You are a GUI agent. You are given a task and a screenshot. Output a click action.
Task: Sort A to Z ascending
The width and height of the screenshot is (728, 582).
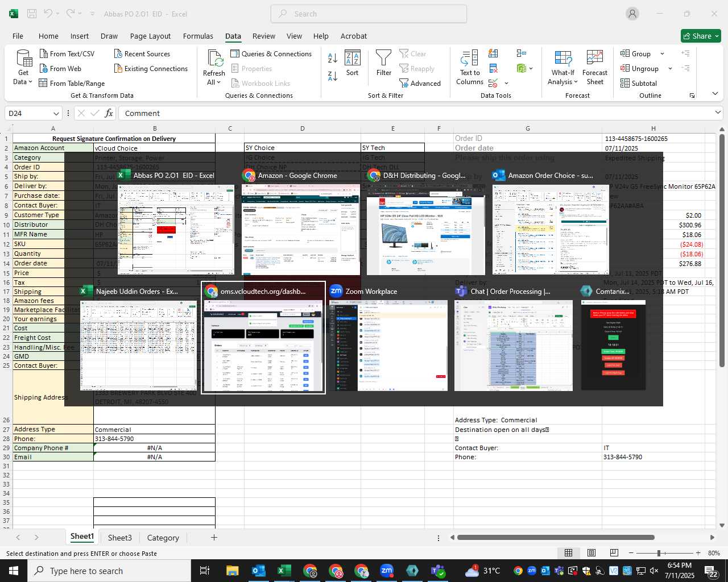[x=333, y=58]
